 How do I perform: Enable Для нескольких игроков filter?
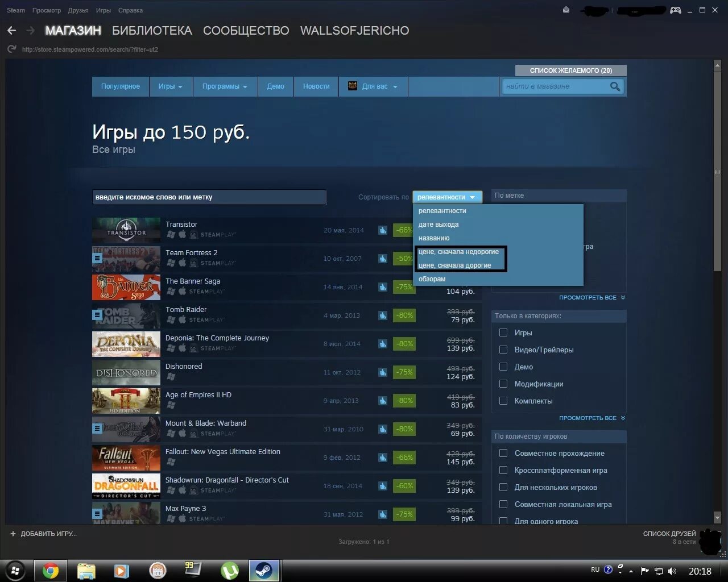click(503, 487)
